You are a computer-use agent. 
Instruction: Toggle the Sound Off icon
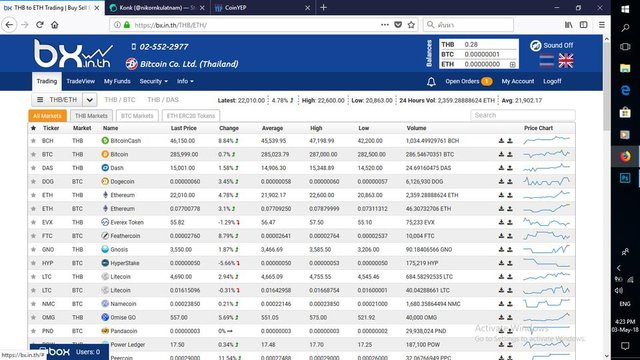click(536, 46)
